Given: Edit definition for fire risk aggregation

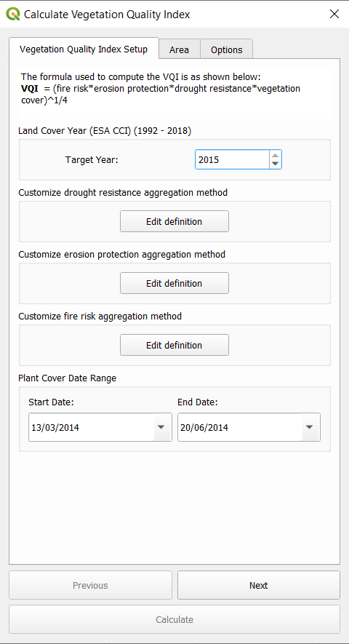Looking at the screenshot, I should pos(174,345).
